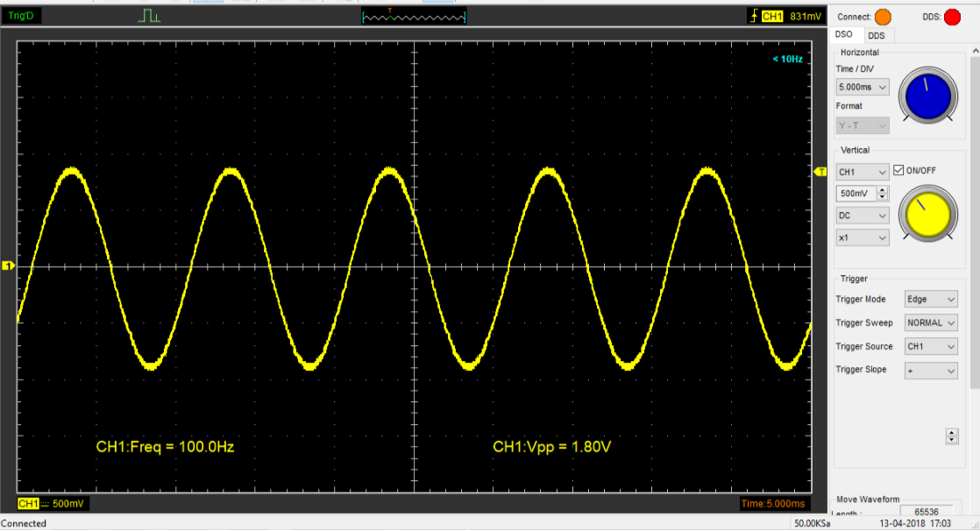Click the Connected status bar text

(24, 523)
